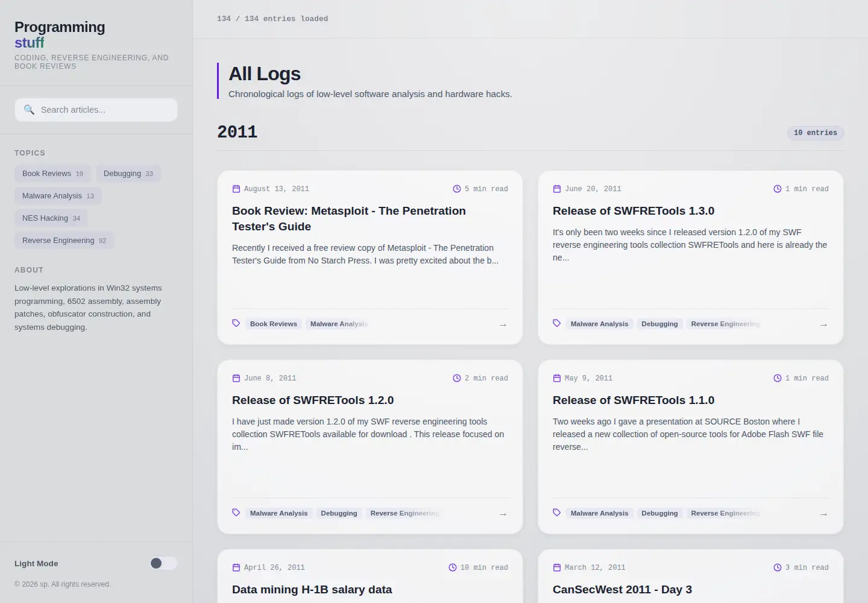Viewport: 868px width, 603px height.
Task: Open Data mining H-1B salary data
Action: click(312, 590)
